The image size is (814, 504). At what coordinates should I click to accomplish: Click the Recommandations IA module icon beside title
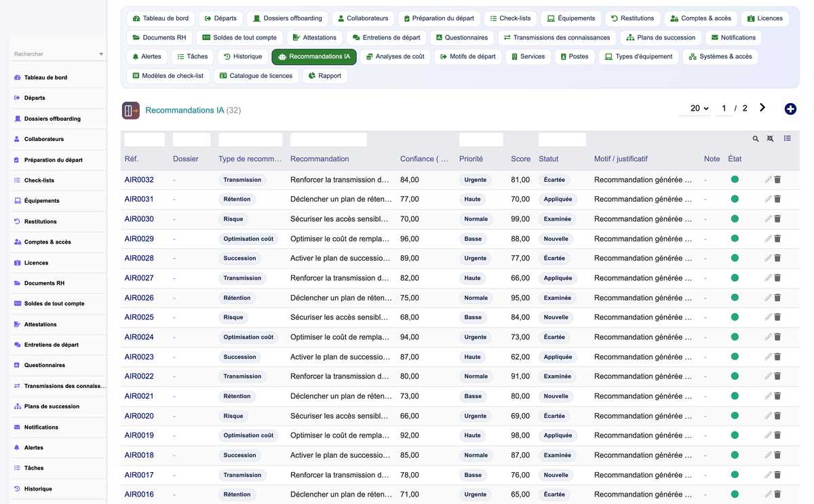click(x=131, y=110)
